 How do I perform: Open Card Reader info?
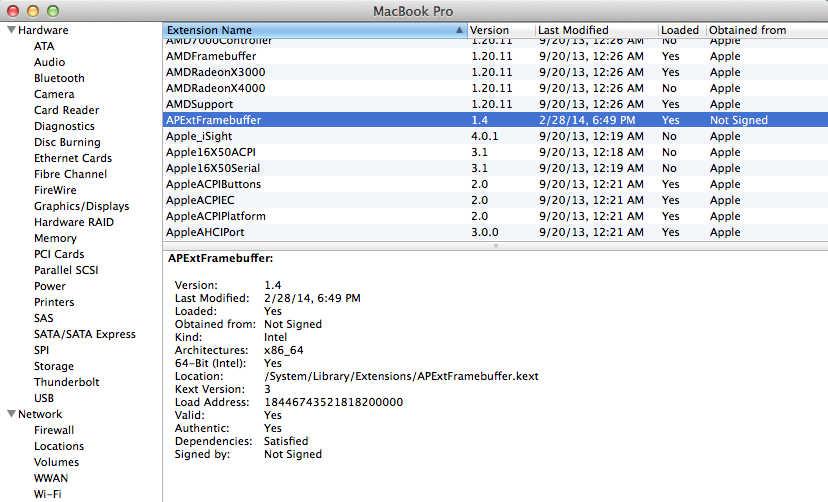(x=67, y=110)
